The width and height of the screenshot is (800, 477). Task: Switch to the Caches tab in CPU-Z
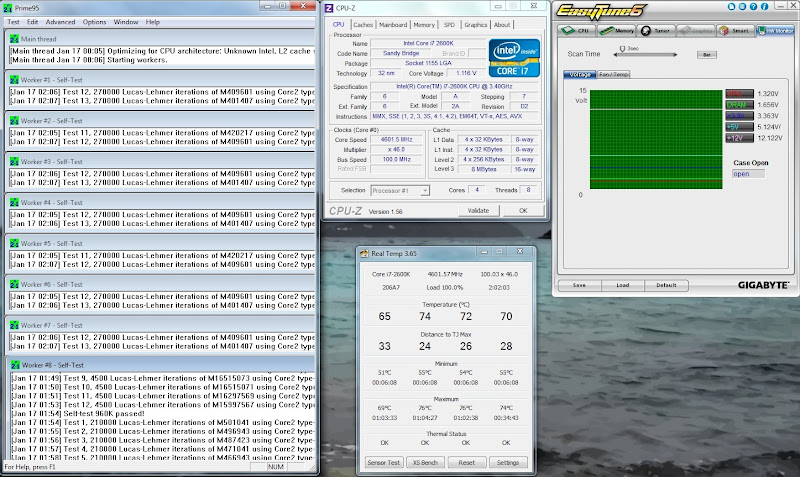[363, 24]
